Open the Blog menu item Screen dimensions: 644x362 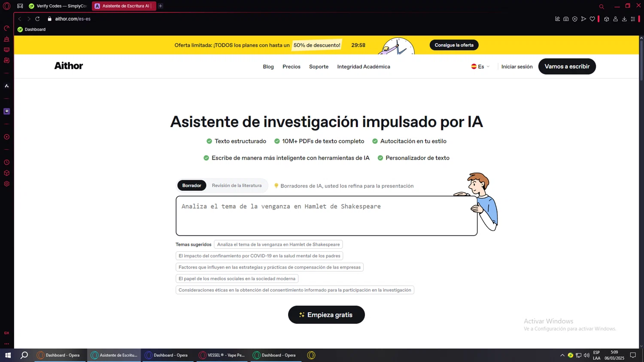[x=268, y=66]
